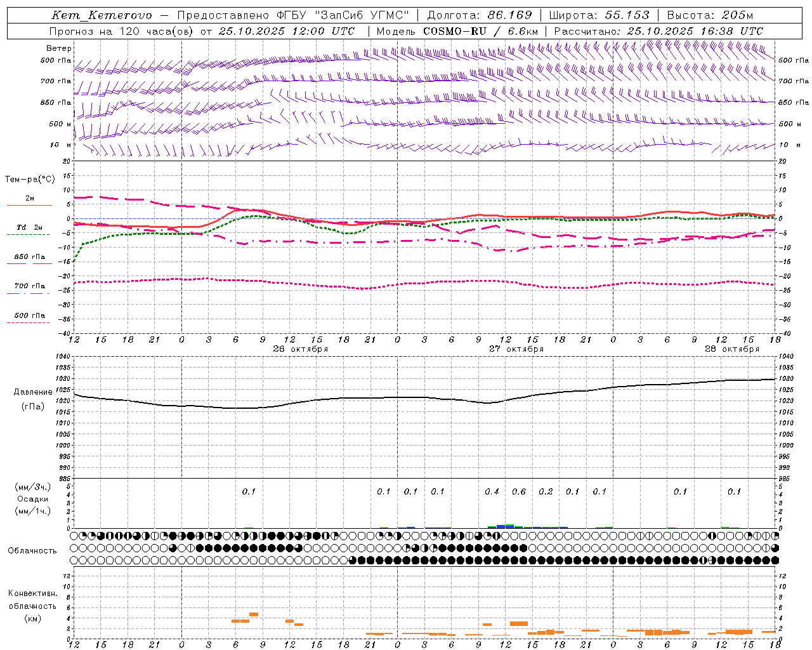Click the Td 2м dew point legend entry
812x650 pixels.
point(30,227)
